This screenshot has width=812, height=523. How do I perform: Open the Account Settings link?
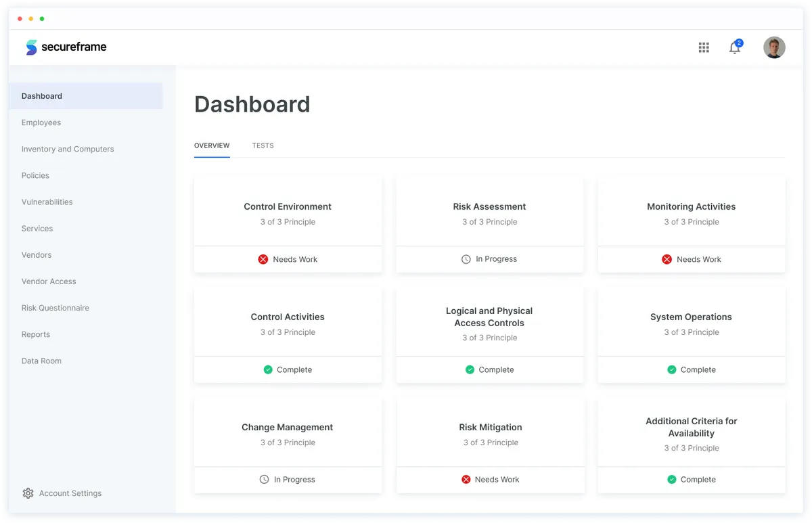tap(70, 493)
